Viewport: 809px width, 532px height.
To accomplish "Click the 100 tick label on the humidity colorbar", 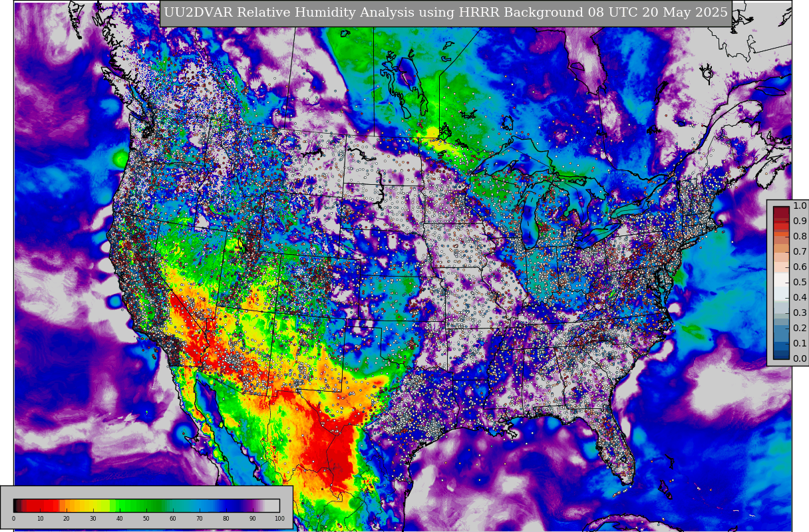I will (279, 519).
